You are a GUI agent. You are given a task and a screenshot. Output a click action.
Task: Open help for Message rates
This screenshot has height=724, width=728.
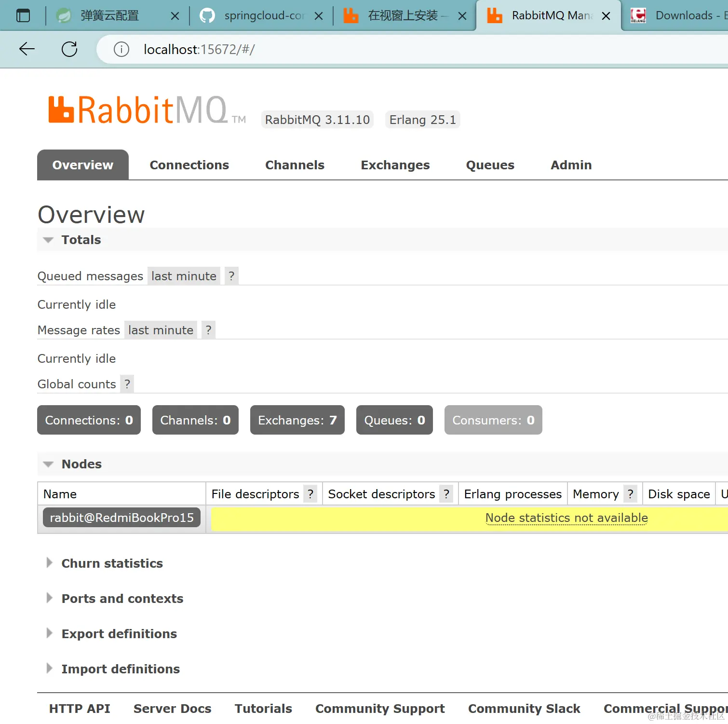(x=208, y=330)
